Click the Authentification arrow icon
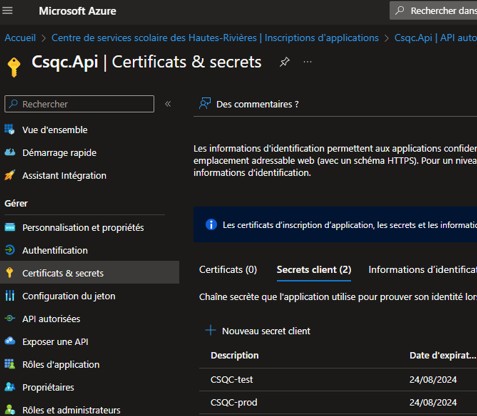Screen dimensions: 477x416 [x=10, y=250]
